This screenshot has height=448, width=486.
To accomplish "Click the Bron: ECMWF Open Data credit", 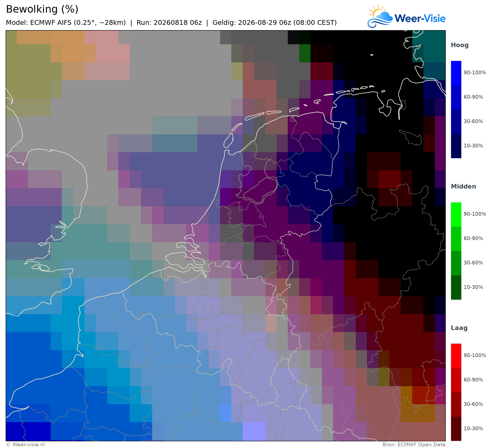I will coord(414,445).
